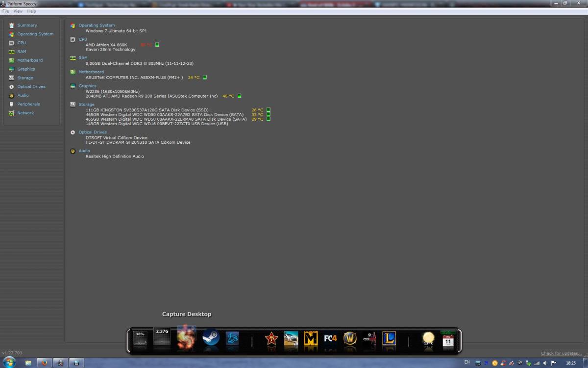Switch to Firefox in the taskbar
The width and height of the screenshot is (588, 368).
click(x=44, y=363)
